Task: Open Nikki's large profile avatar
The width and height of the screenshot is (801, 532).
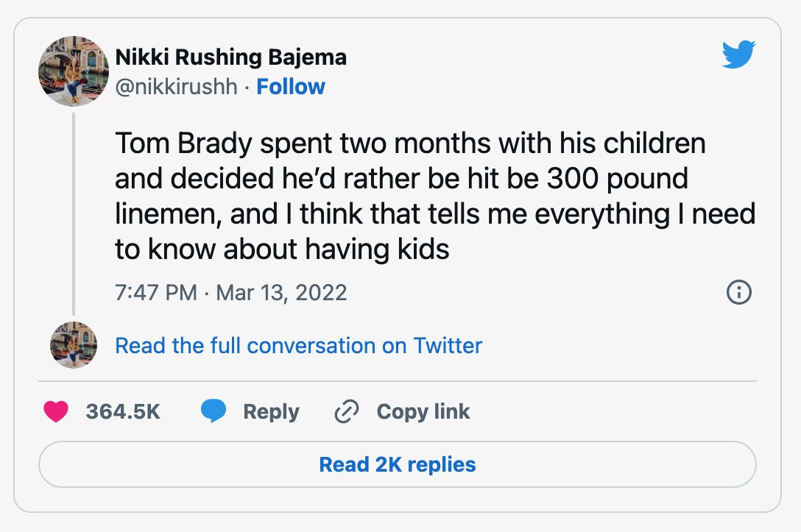Action: tap(74, 71)
